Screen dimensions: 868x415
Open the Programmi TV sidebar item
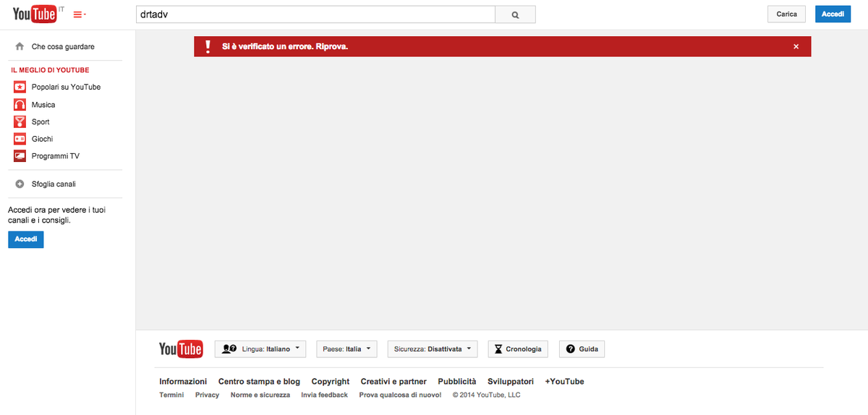click(56, 156)
